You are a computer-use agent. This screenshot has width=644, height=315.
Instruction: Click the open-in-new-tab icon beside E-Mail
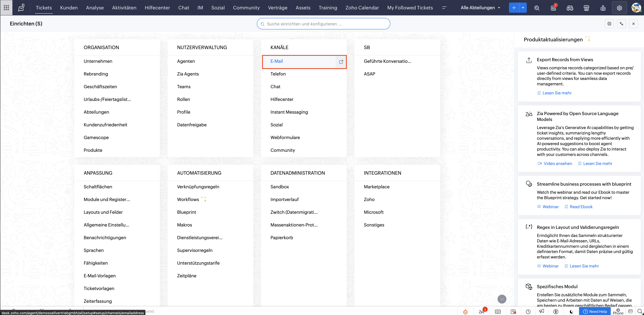pyautogui.click(x=341, y=62)
